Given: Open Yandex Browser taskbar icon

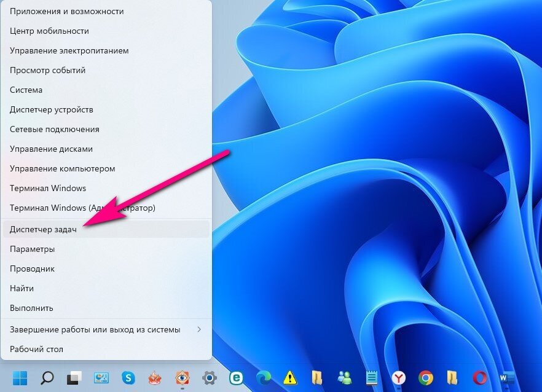Looking at the screenshot, I should (399, 378).
